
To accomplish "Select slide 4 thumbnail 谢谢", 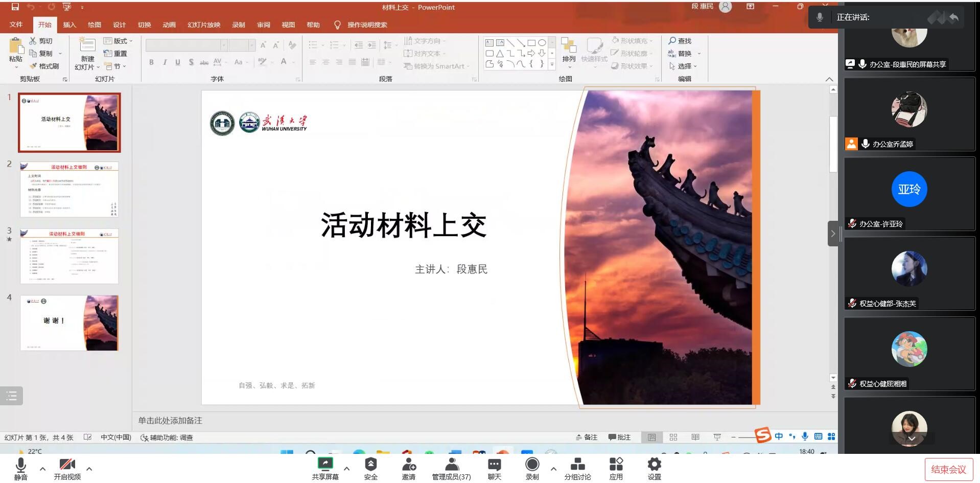I will 69,323.
